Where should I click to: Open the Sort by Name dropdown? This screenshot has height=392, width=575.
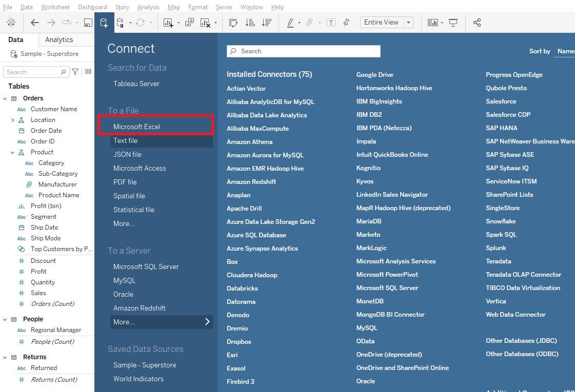click(565, 51)
